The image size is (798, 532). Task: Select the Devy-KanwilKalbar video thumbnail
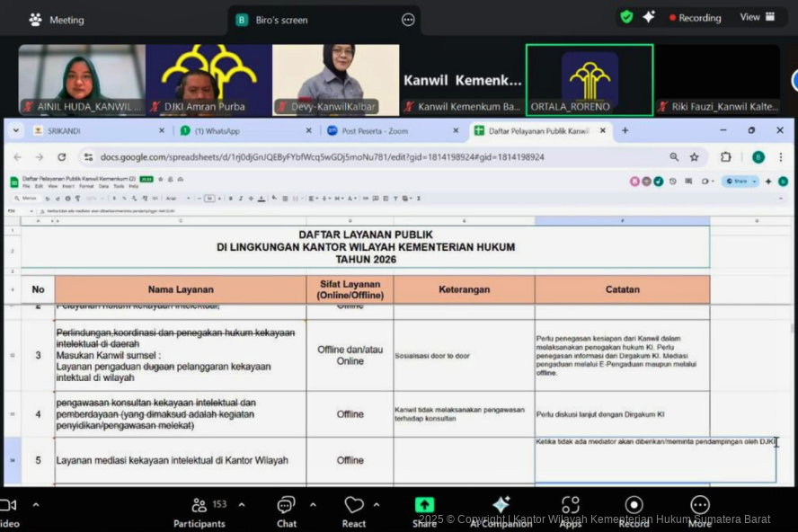click(x=335, y=79)
